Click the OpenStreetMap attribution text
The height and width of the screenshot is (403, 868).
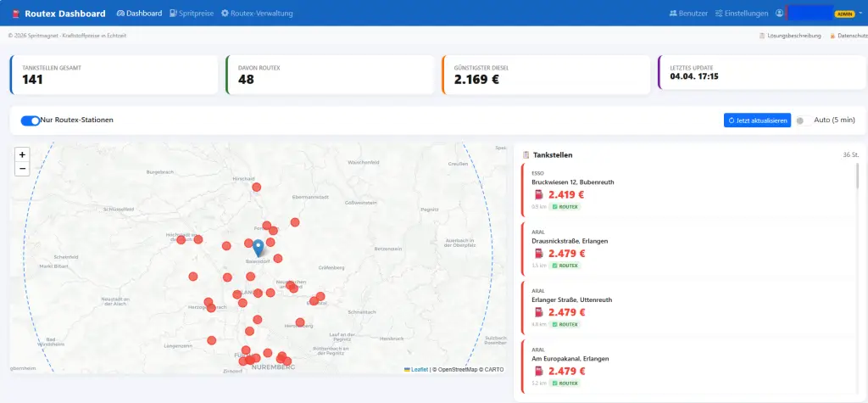459,369
